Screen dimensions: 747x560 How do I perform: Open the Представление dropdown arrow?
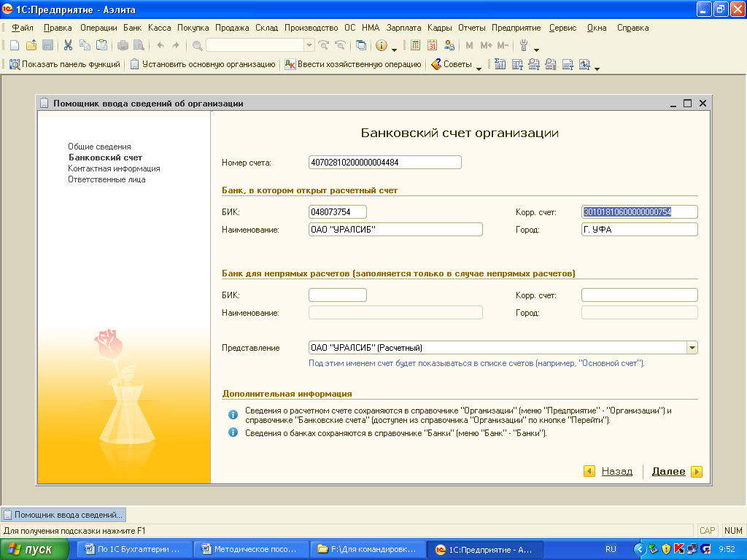(x=692, y=348)
